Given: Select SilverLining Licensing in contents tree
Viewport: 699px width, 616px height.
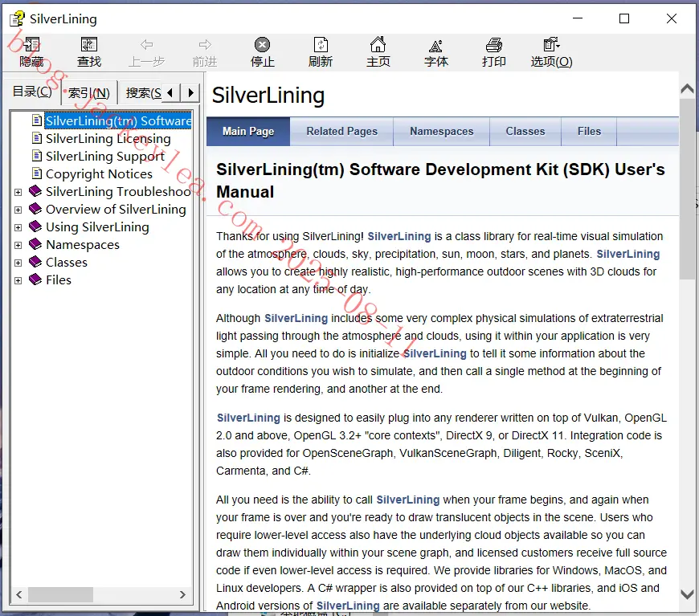Looking at the screenshot, I should [x=108, y=139].
